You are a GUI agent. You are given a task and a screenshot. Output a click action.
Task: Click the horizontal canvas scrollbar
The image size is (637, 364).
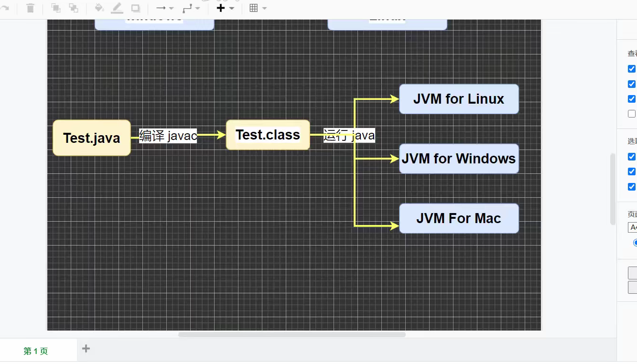click(292, 334)
